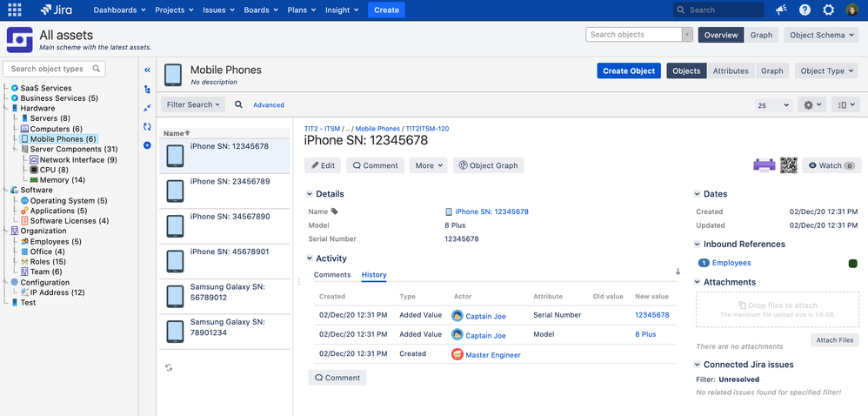Screen dimensions: 868x416
Task: Open the gear settings dropdown in toolbar
Action: (x=812, y=104)
